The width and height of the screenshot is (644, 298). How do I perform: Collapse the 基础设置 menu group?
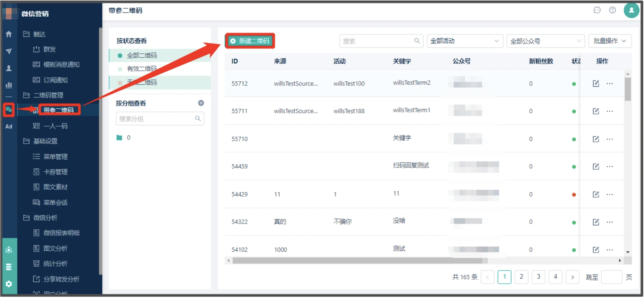click(40, 141)
